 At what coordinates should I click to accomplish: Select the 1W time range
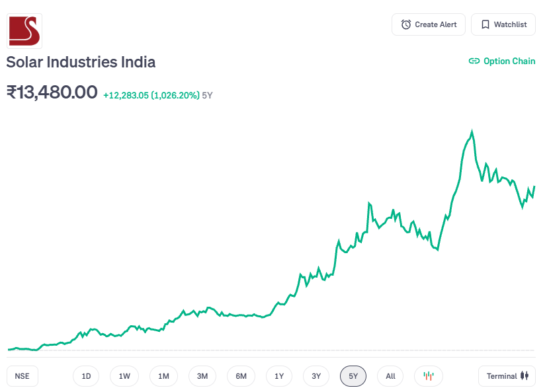point(124,376)
